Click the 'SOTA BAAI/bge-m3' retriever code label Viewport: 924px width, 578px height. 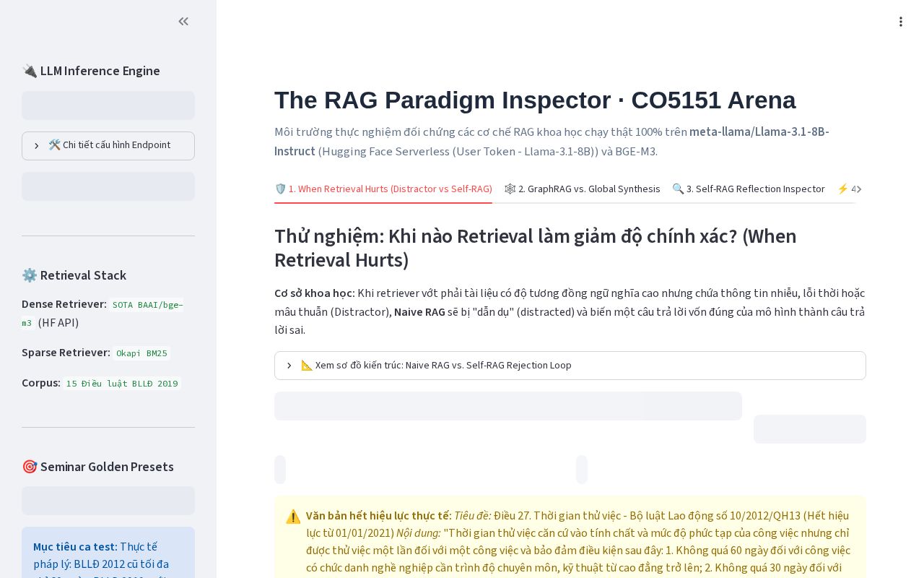[x=103, y=314]
